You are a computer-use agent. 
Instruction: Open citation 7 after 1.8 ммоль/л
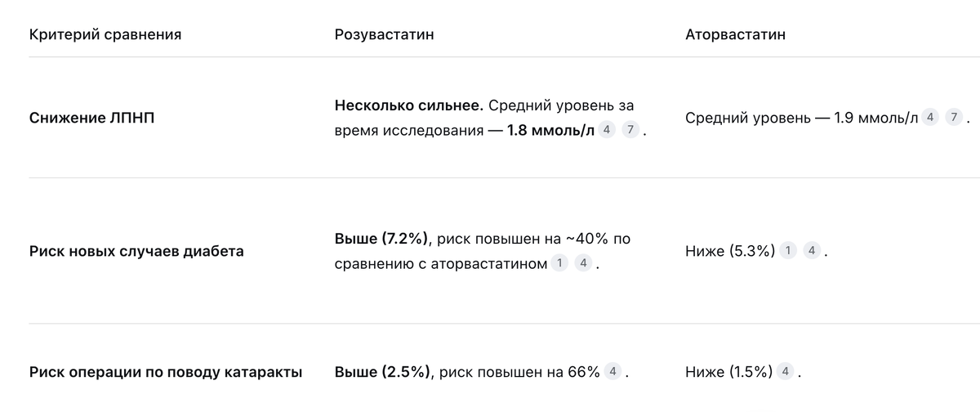630,130
